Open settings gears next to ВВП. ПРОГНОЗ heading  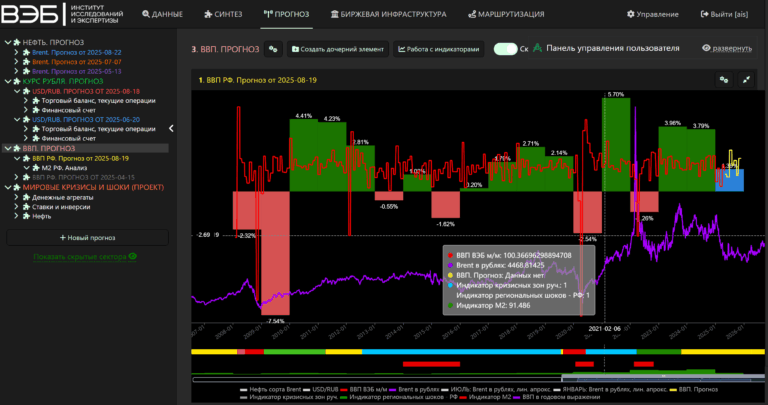[x=273, y=49]
